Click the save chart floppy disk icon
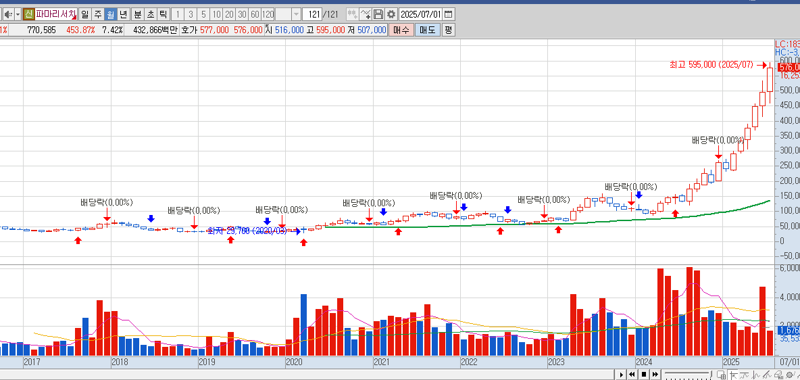800x380 pixels. tap(378, 14)
